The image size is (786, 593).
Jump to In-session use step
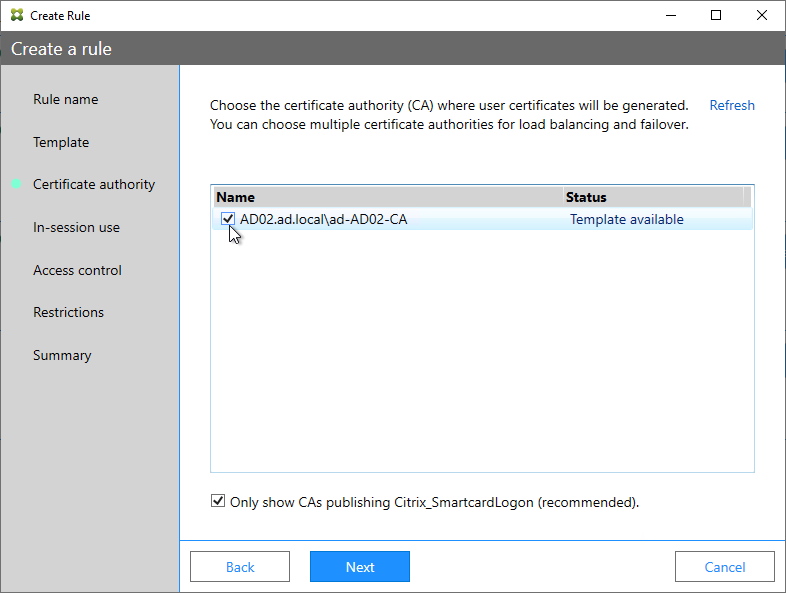[x=76, y=228]
